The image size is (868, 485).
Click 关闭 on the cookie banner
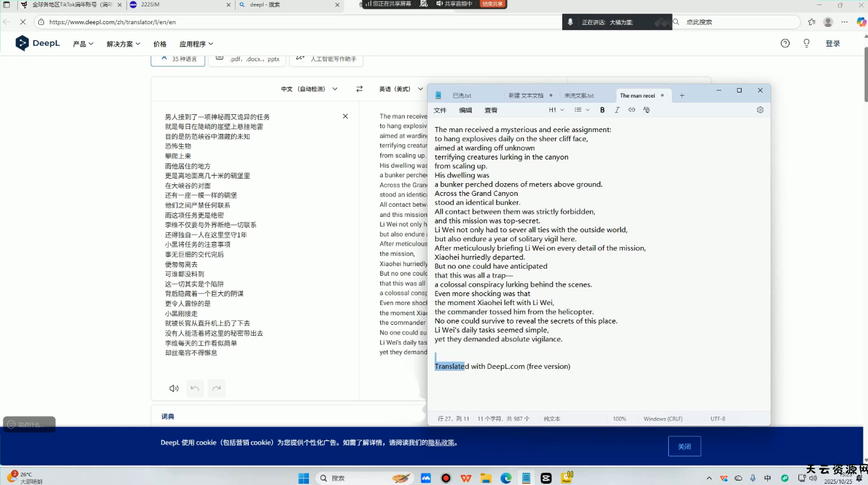coord(684,446)
